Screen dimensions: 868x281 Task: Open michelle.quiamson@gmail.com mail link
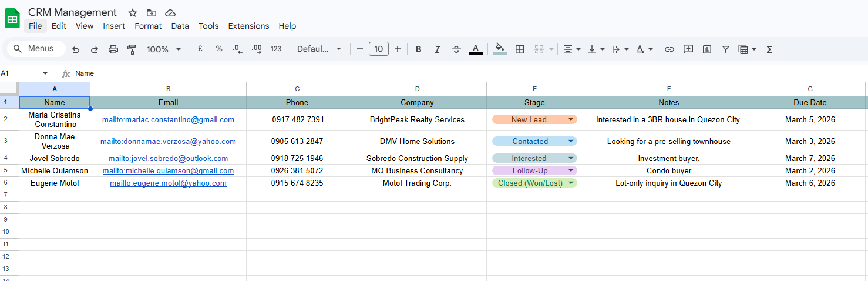pyautogui.click(x=168, y=170)
